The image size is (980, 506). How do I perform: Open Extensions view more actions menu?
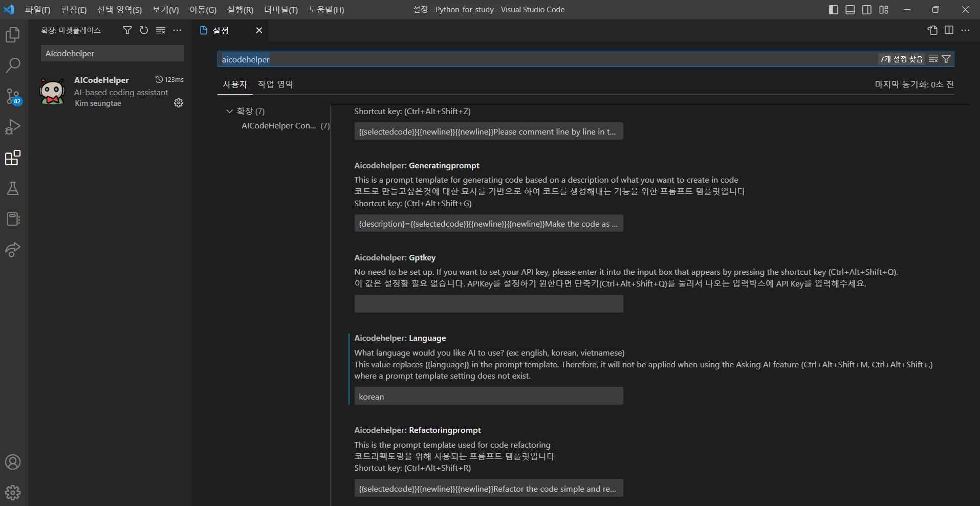pos(177,30)
